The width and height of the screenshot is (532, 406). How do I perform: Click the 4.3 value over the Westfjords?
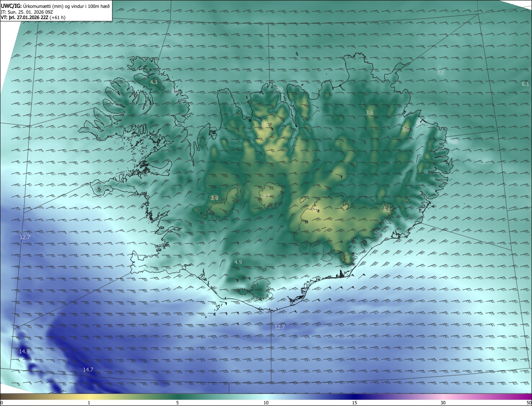[x=154, y=82]
